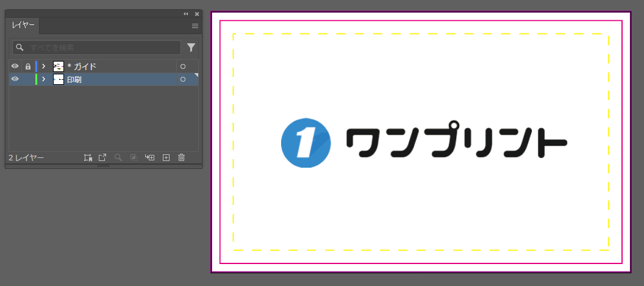The height and width of the screenshot is (286, 644).
Task: Click the delete selection trash icon
Action: (181, 157)
